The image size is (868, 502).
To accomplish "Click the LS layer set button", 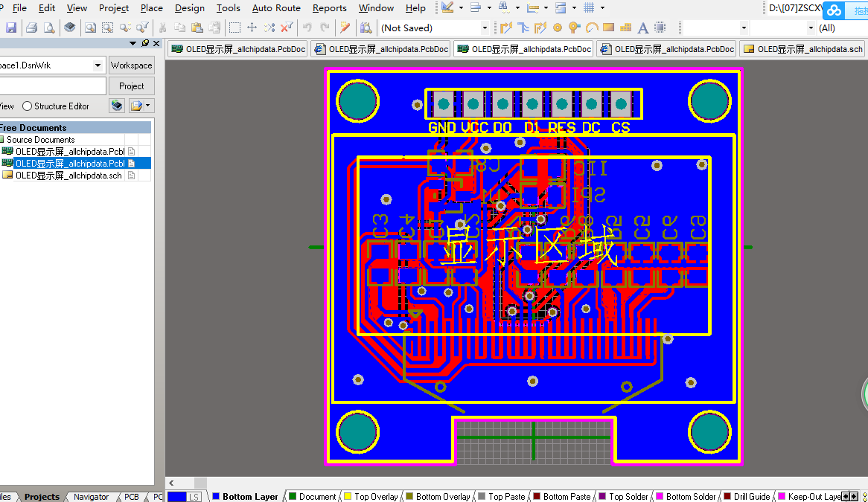I will pos(194,497).
